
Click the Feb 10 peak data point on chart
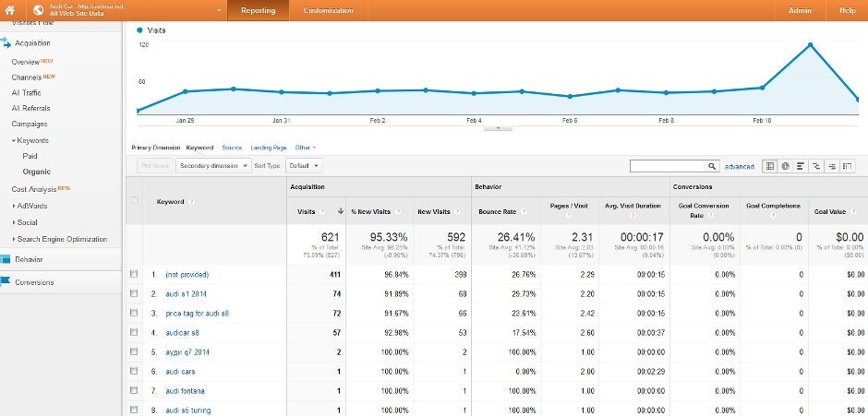pyautogui.click(x=810, y=45)
